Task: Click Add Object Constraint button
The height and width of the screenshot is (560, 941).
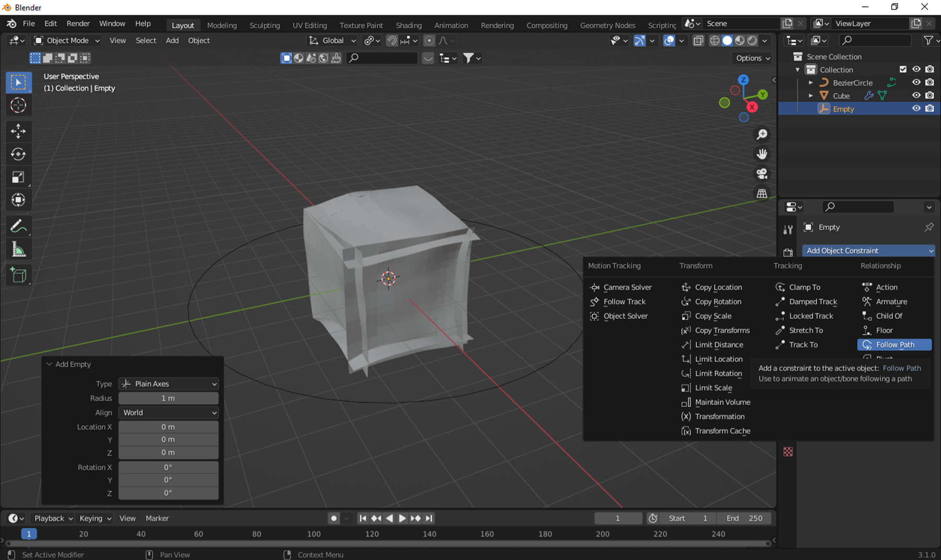Action: [x=868, y=251]
